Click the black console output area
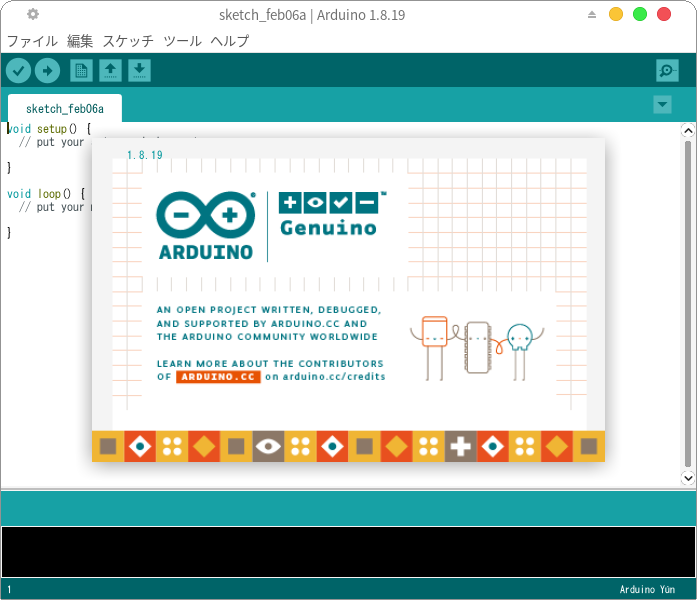 (x=348, y=551)
